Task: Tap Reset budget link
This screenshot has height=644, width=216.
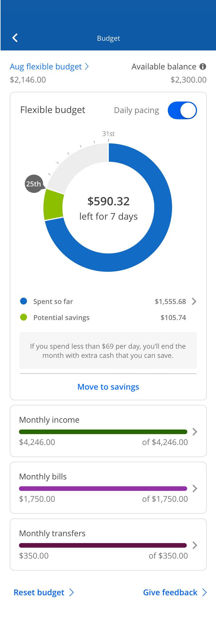Action: 44,592
